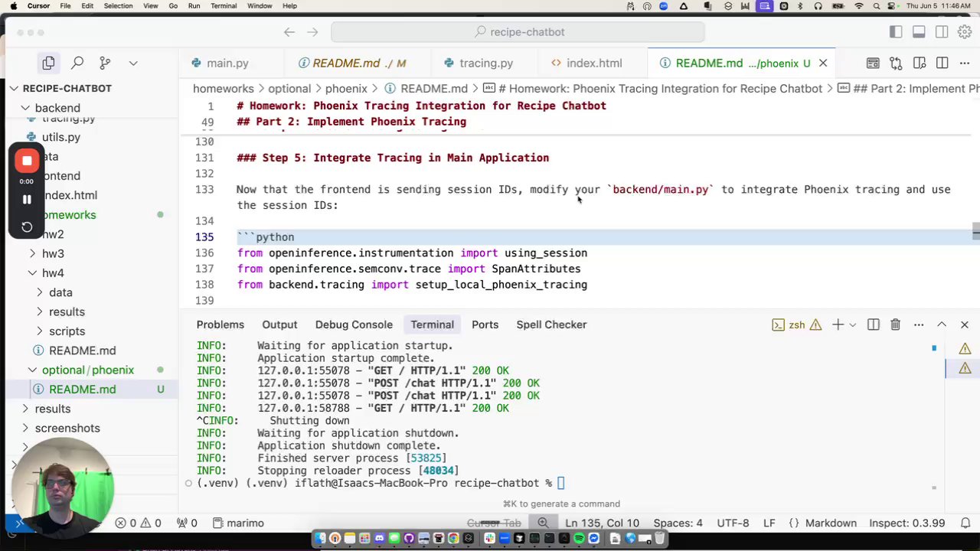
Task: Pause the screen recording
Action: 27,199
